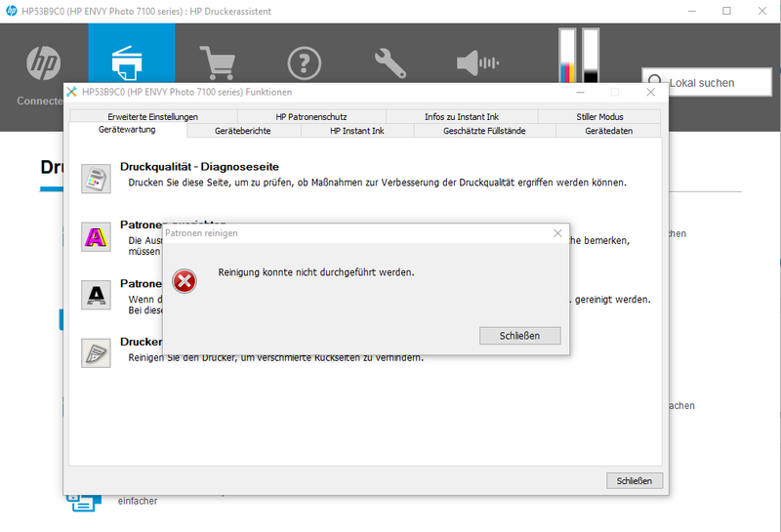Viewport: 781px width, 532px height.
Task: Click the speaker sound wave icon
Action: pos(477,63)
